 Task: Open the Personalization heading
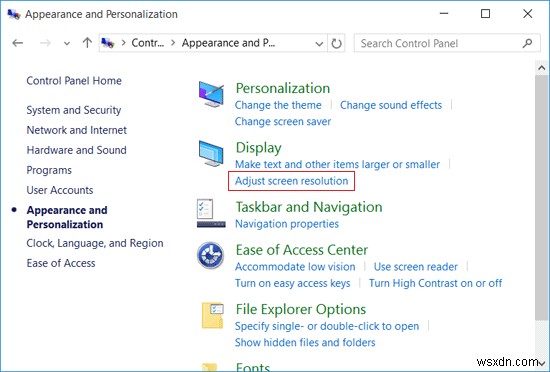click(x=283, y=88)
